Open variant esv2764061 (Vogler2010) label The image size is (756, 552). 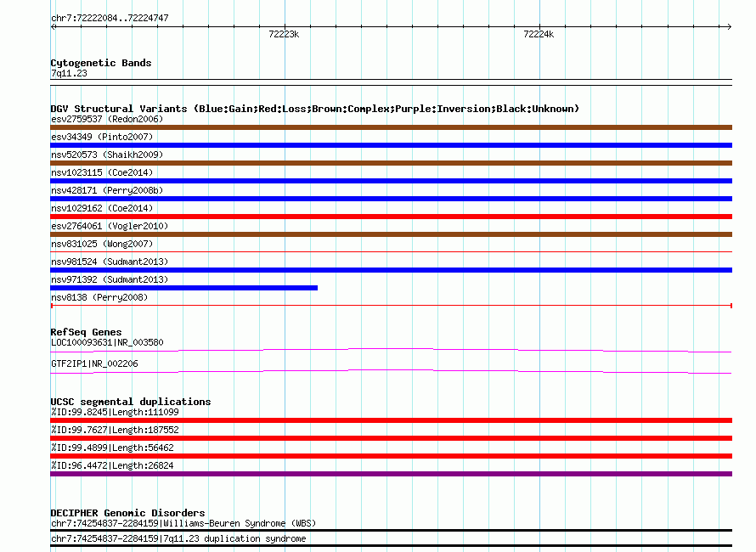[110, 226]
